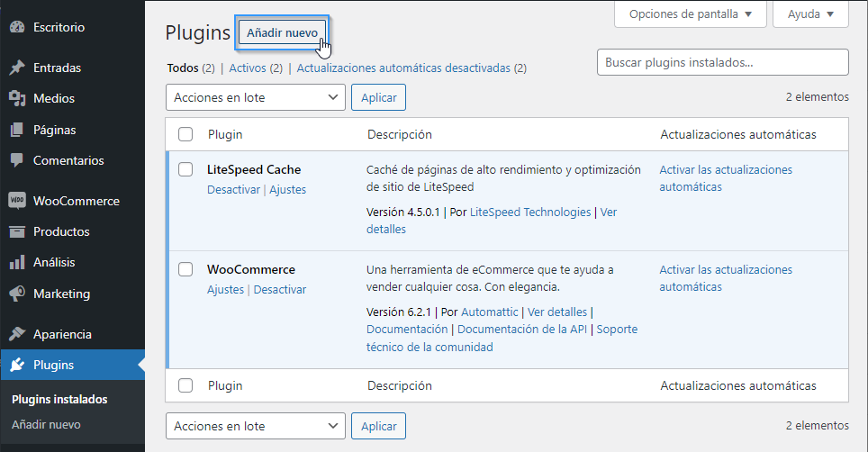Image resolution: width=868 pixels, height=452 pixels.
Task: Click the Apariencia paintbrush icon
Action: [x=17, y=334]
